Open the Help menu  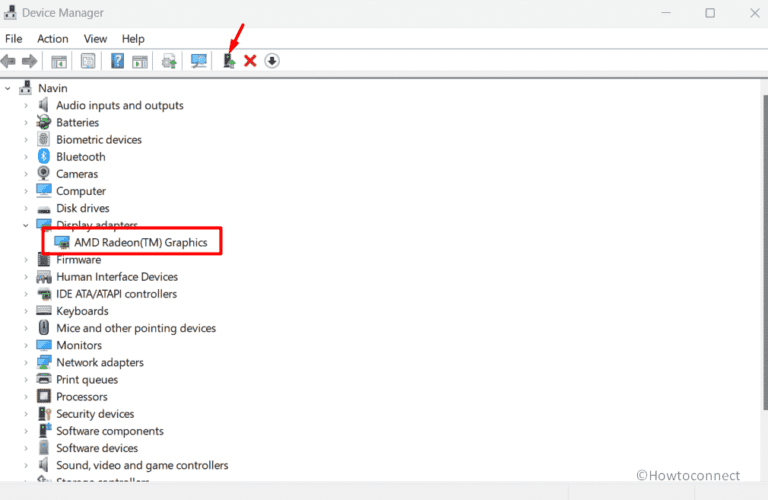133,39
